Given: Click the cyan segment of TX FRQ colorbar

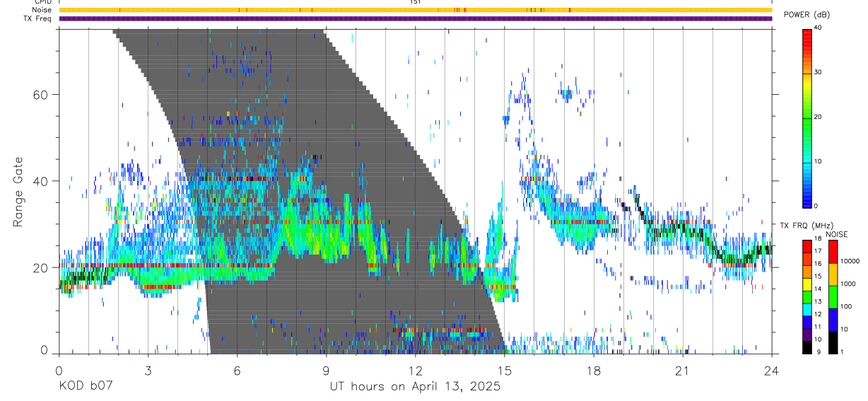Looking at the screenshot, I should pyautogui.click(x=807, y=310).
